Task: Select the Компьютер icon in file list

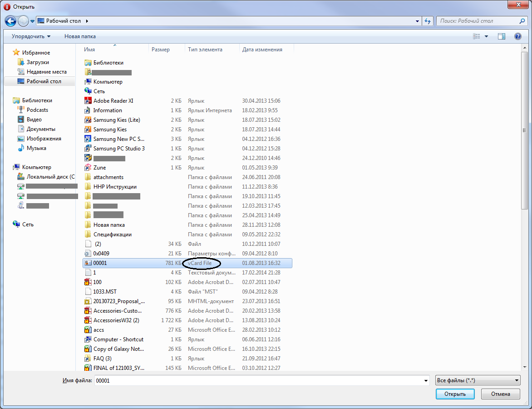Action: (88, 81)
